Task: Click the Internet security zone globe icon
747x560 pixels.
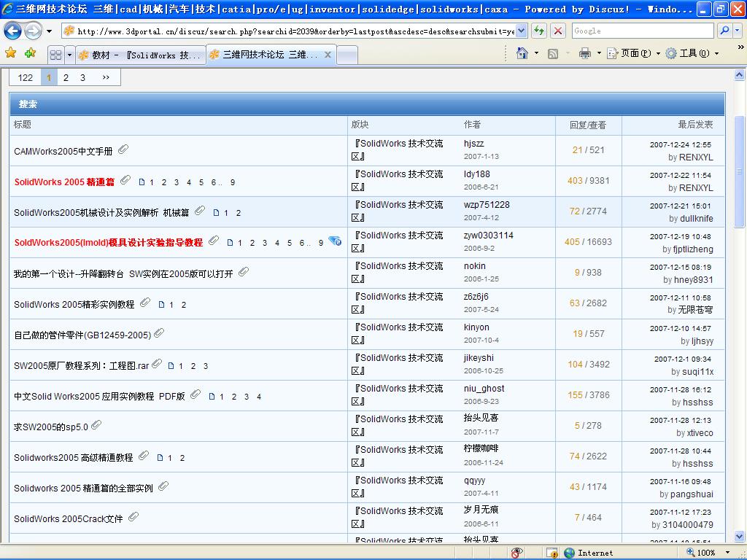Action: pos(569,553)
